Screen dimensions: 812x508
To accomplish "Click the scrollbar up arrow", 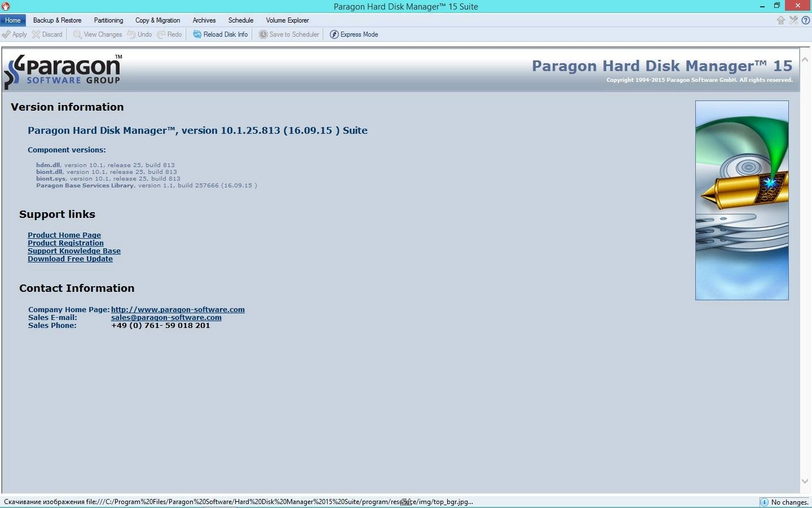I will pyautogui.click(x=805, y=59).
